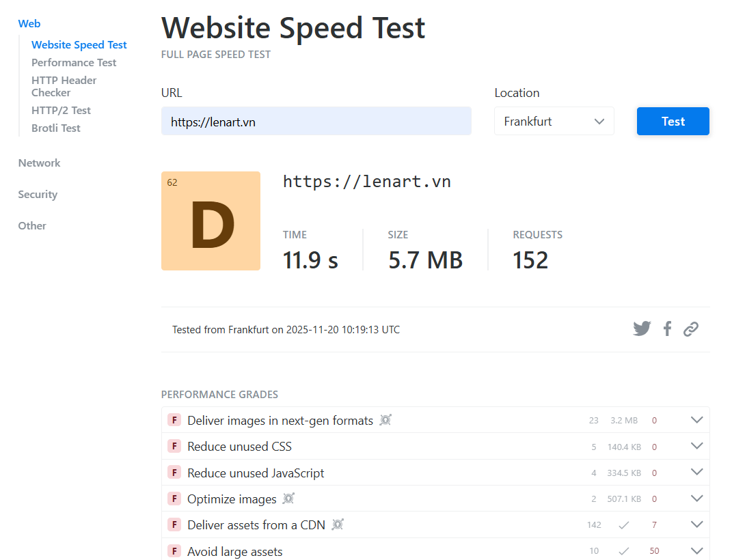Viewport: 732px width, 560px height.
Task: Click the F badge on Reduce unused CSS
Action: [x=176, y=446]
